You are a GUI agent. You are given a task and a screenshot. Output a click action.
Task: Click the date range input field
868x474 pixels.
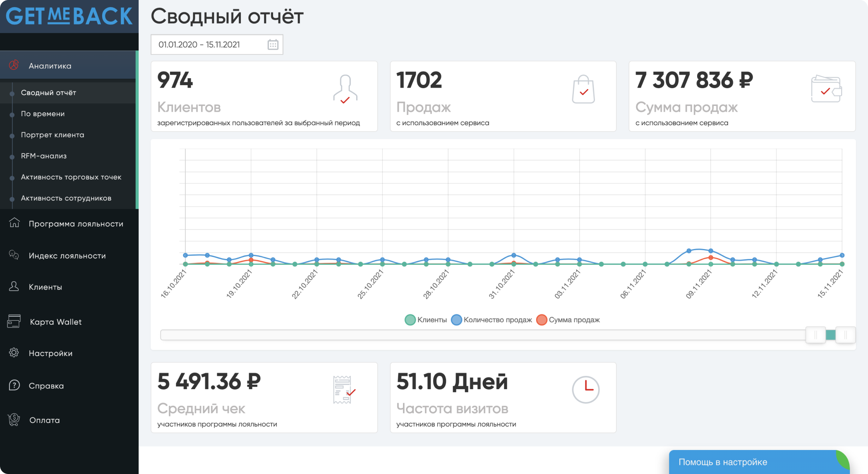[217, 45]
